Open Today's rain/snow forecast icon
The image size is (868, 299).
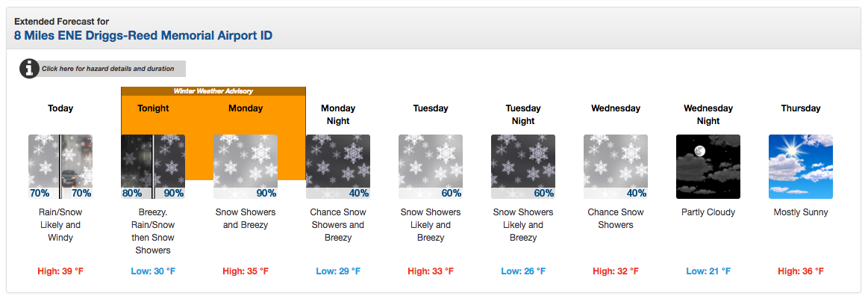(60, 167)
